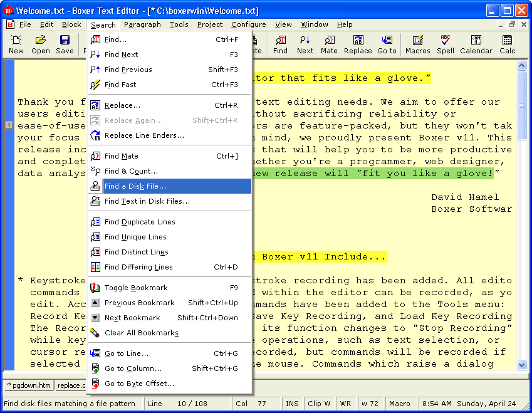
Task: Click the New file toolbar icon
Action: tap(16, 44)
